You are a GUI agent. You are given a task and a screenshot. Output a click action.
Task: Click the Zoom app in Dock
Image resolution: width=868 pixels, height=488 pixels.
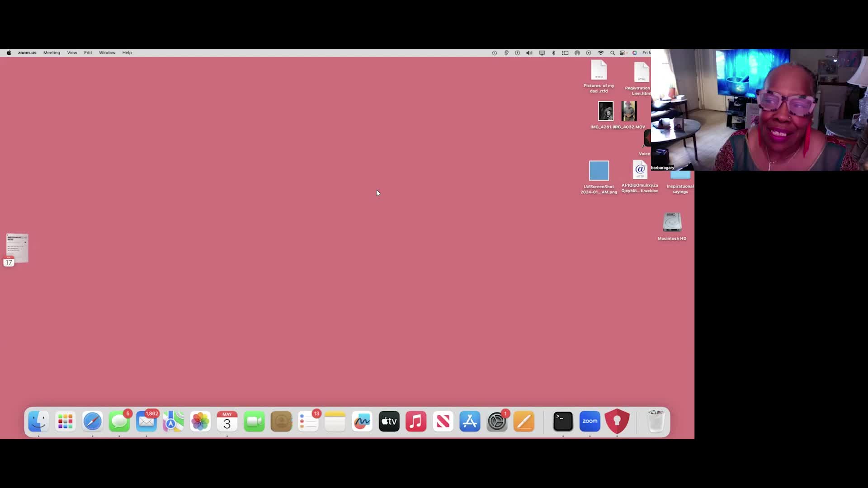tap(590, 422)
